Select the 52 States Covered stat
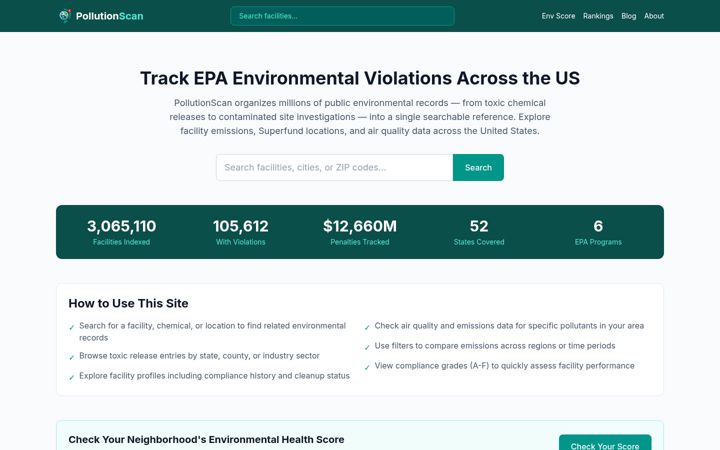Image resolution: width=720 pixels, height=450 pixels. [479, 232]
